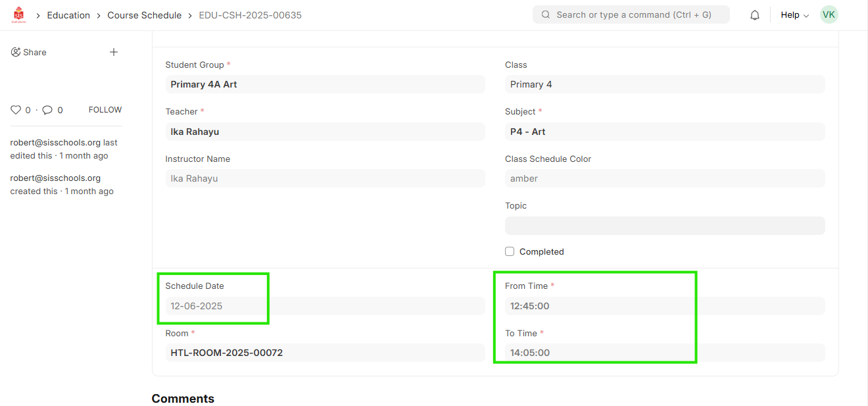The image size is (868, 406).
Task: Click into the Topic input field
Action: [664, 226]
